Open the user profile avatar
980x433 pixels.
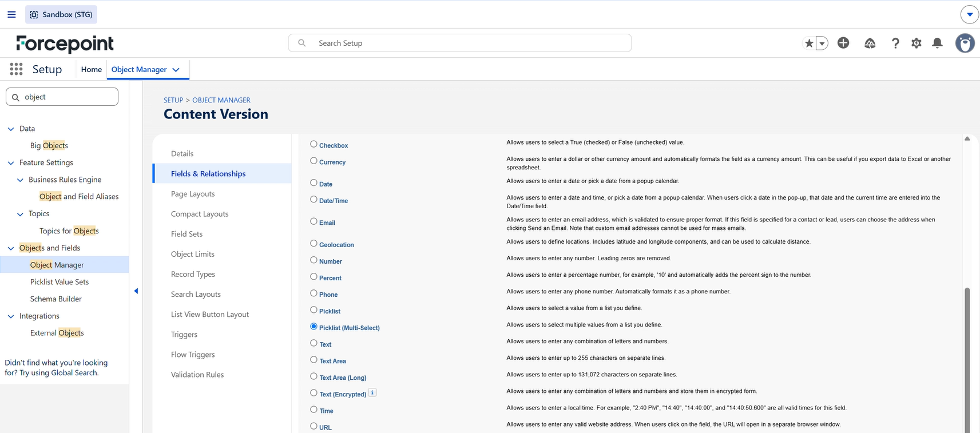965,43
